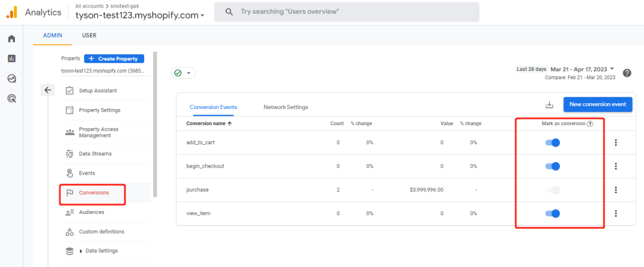
Task: Download the conversion events table
Action: coord(549,105)
